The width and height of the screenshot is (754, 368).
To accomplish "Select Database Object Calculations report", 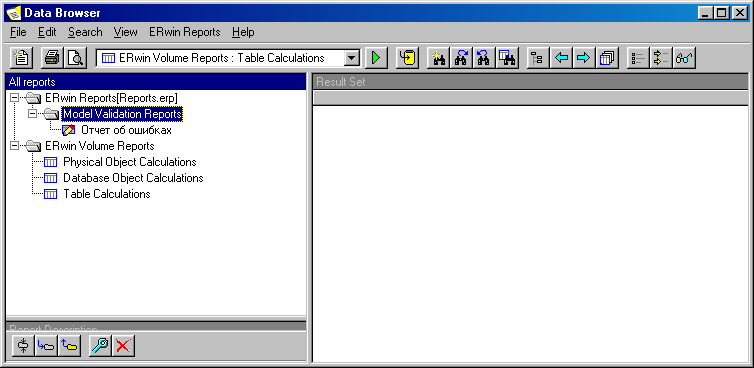I will coord(133,178).
